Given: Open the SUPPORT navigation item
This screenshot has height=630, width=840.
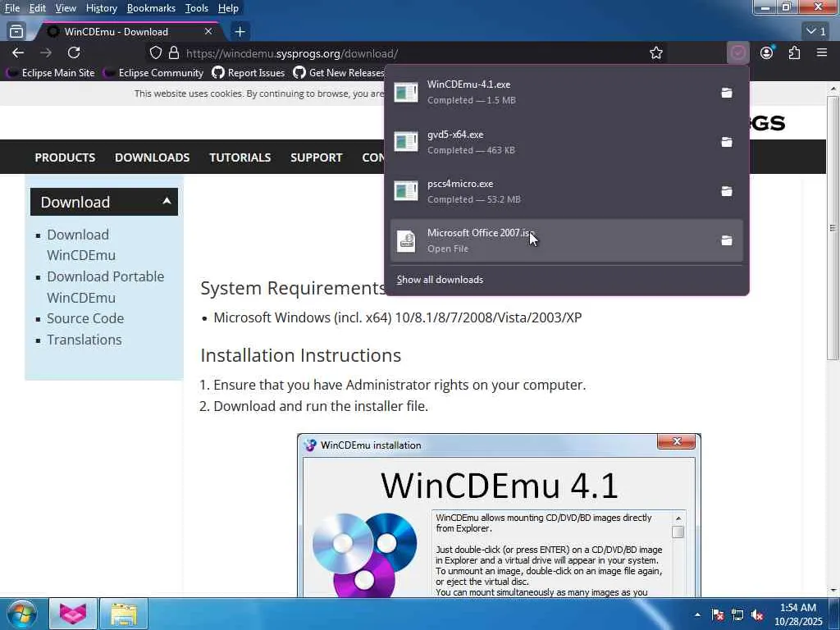Looking at the screenshot, I should pos(316,157).
